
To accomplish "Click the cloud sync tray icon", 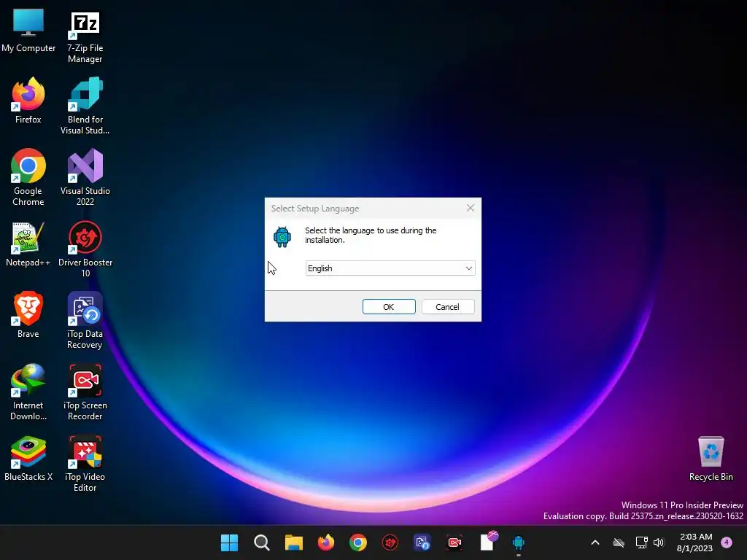I will pos(619,542).
